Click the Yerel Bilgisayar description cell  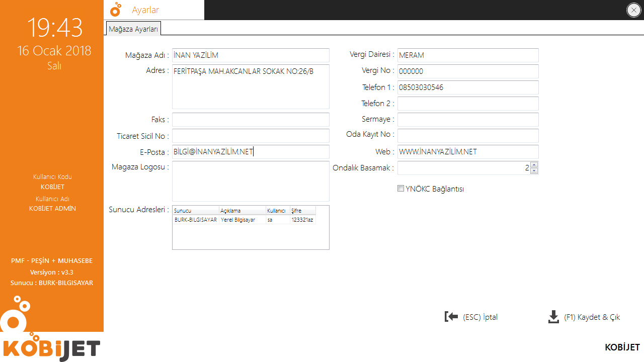pos(243,220)
